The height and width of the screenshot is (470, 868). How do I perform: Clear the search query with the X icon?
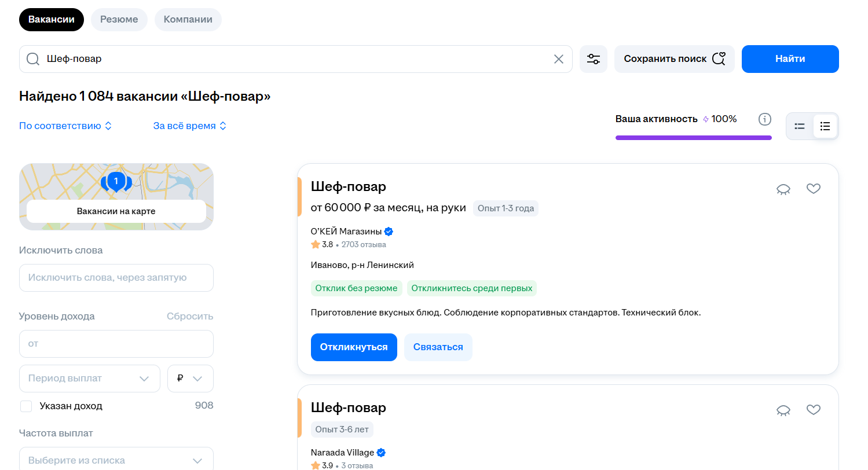click(x=559, y=59)
